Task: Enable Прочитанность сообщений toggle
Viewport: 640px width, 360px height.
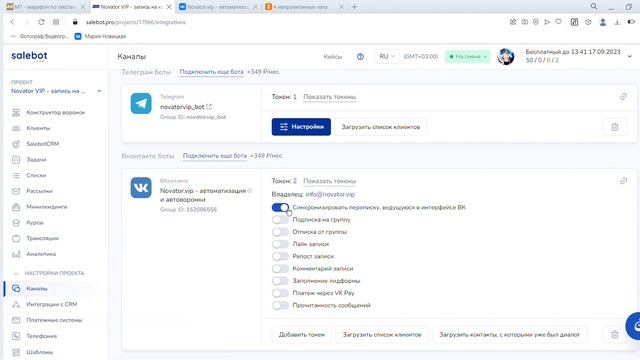Action: pos(280,305)
